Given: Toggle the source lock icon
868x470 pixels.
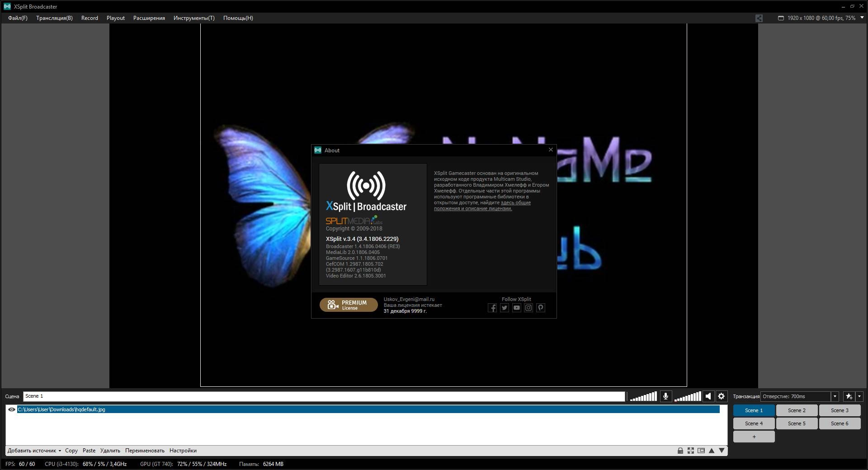Looking at the screenshot, I should click(680, 451).
